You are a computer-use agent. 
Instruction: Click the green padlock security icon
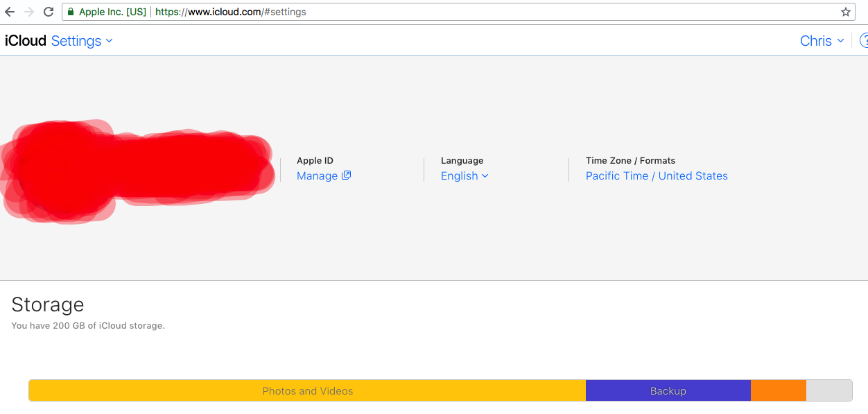[x=71, y=12]
